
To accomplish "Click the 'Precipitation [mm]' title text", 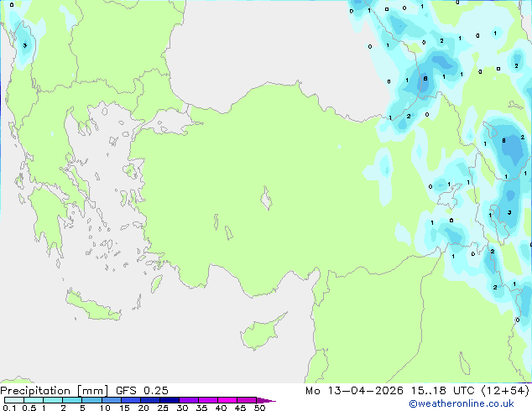I will click(x=55, y=391).
